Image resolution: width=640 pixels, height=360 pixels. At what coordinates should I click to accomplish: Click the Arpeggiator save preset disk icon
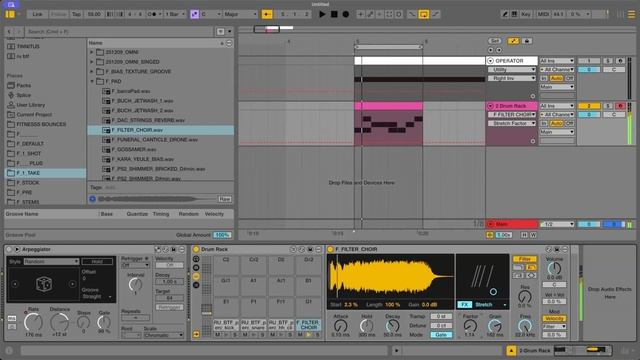173,249
